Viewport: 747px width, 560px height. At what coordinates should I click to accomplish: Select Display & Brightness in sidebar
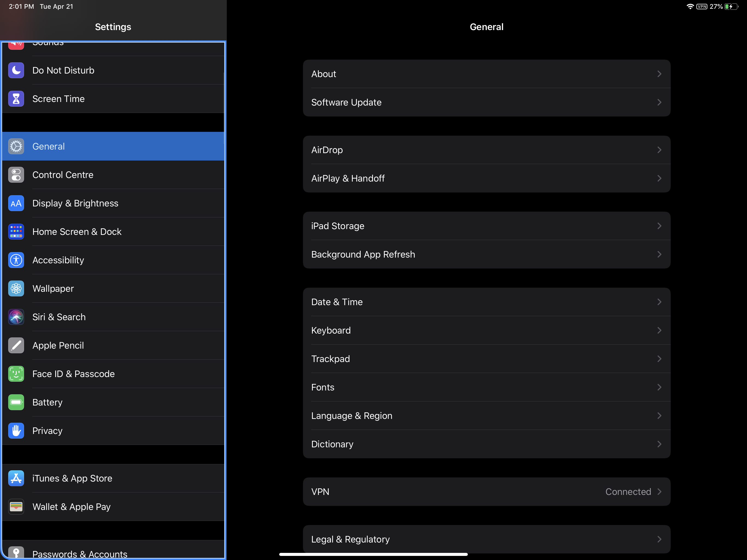click(x=113, y=203)
